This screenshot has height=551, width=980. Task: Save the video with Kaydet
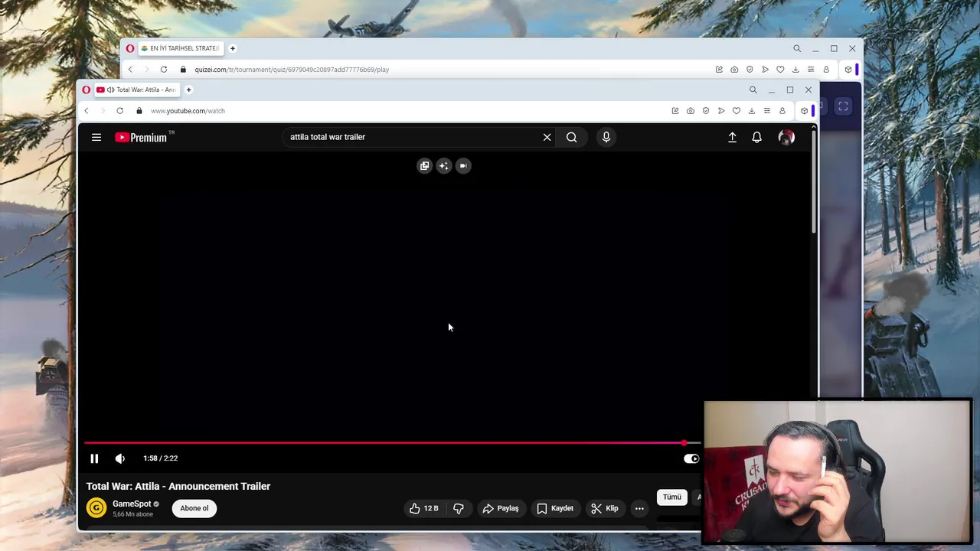(555, 508)
